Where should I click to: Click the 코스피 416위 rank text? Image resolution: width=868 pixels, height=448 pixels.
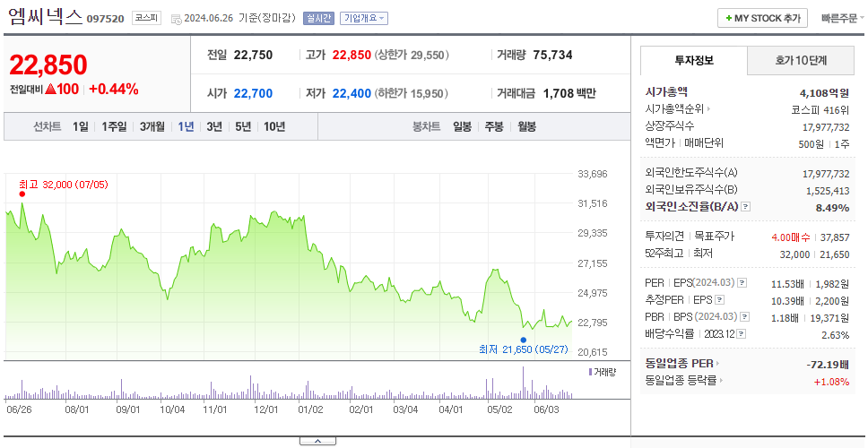pyautogui.click(x=820, y=109)
